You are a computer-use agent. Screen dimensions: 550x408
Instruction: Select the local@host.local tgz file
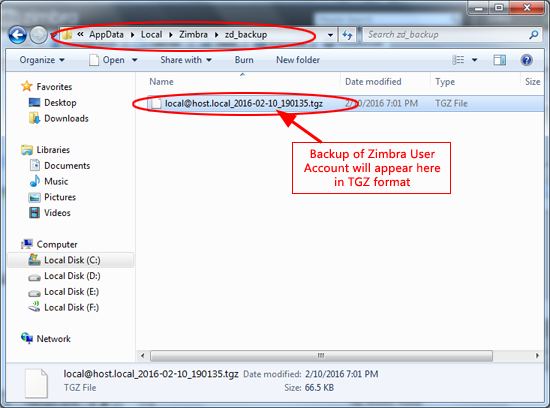pyautogui.click(x=244, y=103)
